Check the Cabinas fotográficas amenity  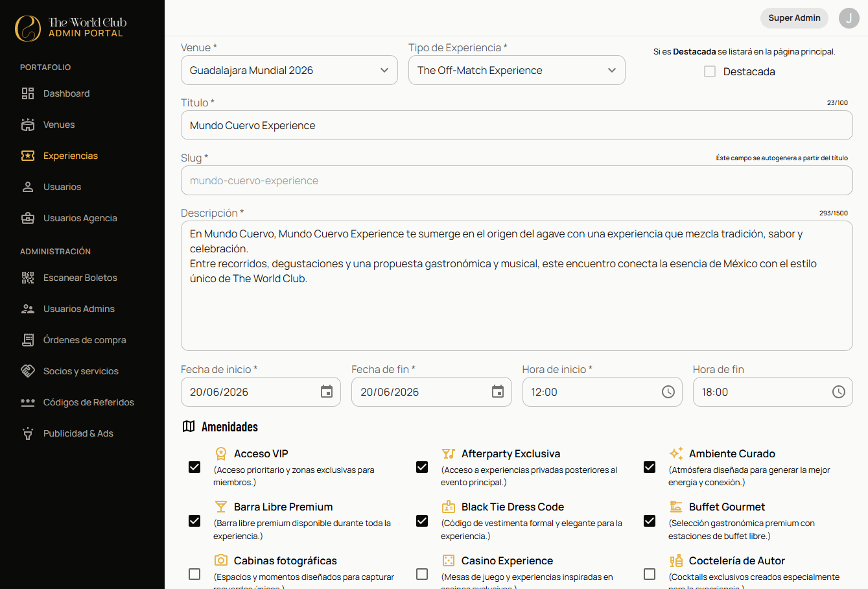point(194,574)
